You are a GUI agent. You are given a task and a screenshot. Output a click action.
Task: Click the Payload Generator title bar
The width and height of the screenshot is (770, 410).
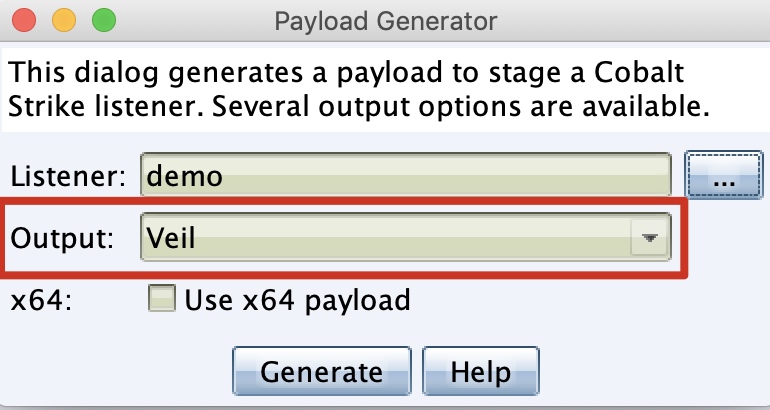(x=385, y=21)
